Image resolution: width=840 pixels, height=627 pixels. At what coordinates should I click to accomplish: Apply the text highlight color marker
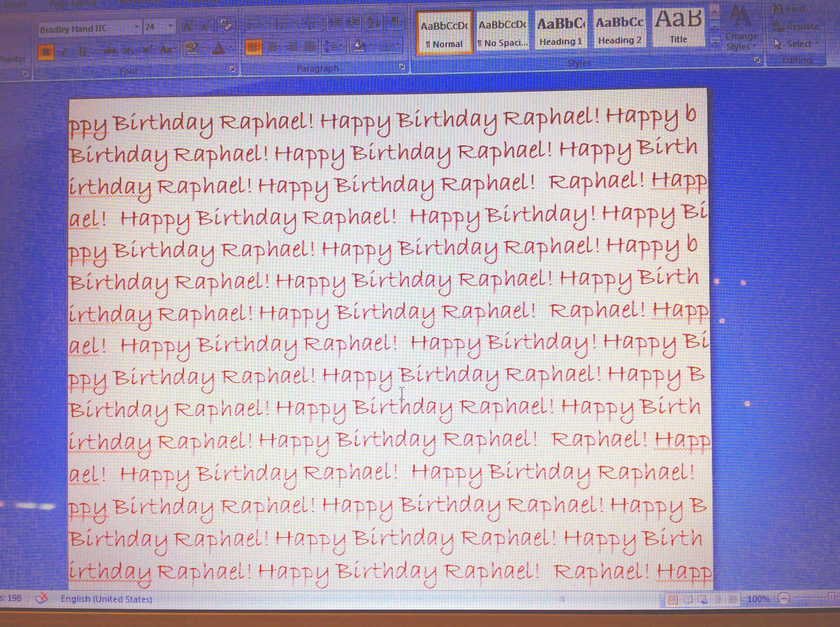click(192, 49)
